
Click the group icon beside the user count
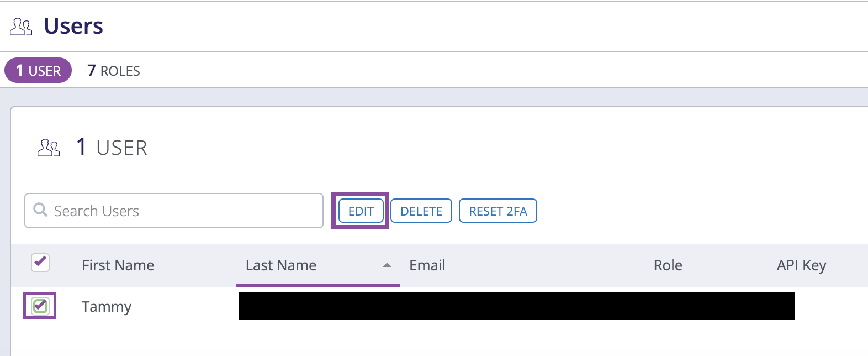point(49,147)
